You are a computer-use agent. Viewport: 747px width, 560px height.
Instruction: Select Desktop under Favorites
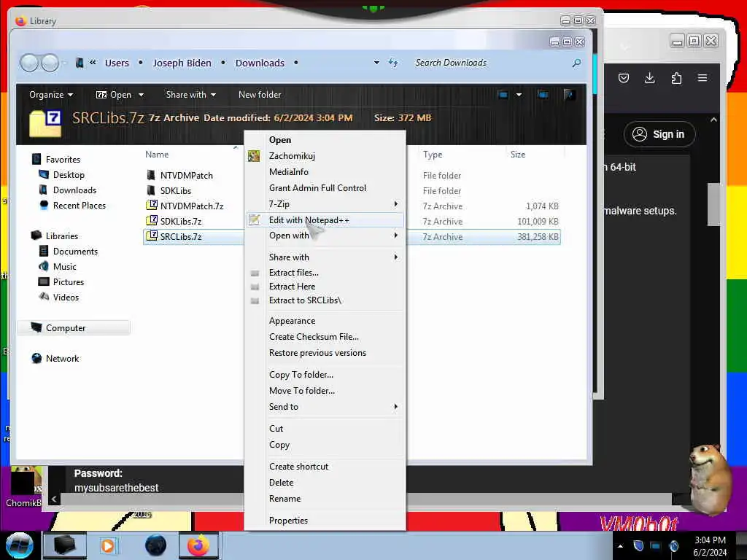(x=69, y=175)
